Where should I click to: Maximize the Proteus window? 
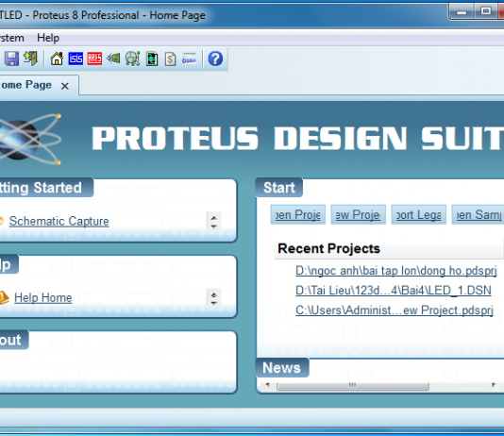tap(486, 12)
